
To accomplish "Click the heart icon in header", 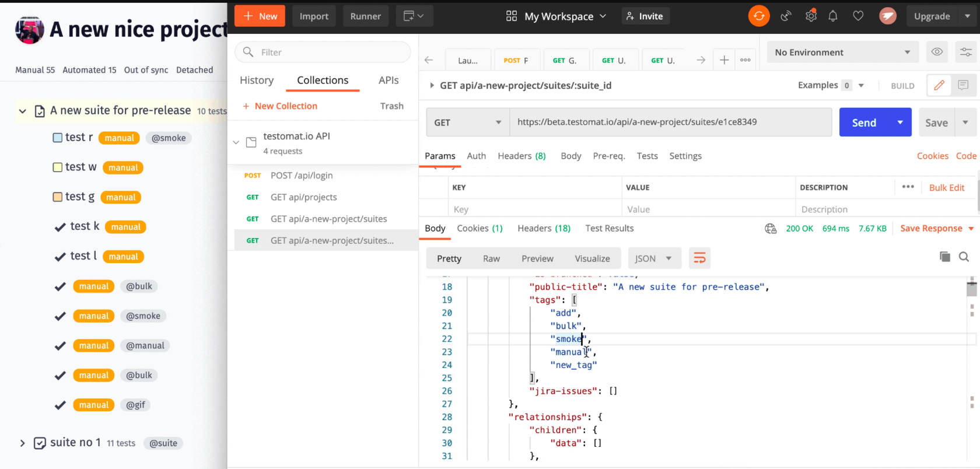I will coord(858,16).
